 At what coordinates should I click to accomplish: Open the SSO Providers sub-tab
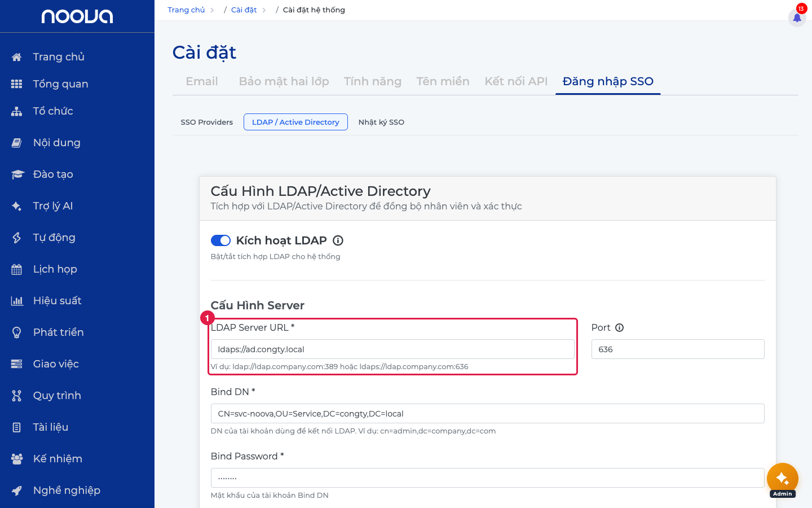(206, 122)
